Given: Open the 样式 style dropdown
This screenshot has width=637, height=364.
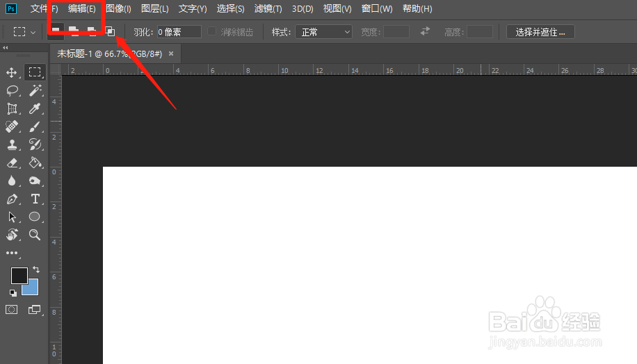Looking at the screenshot, I should pyautogui.click(x=323, y=32).
